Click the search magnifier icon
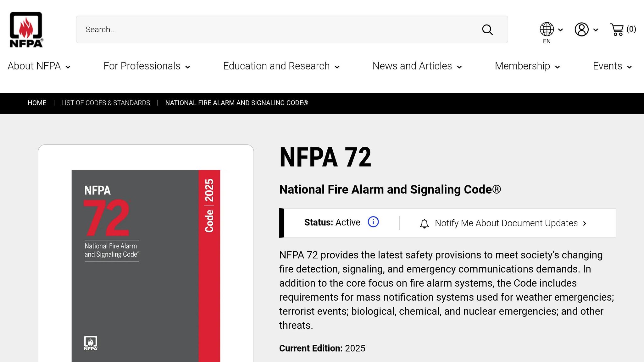Image resolution: width=644 pixels, height=362 pixels. (487, 30)
